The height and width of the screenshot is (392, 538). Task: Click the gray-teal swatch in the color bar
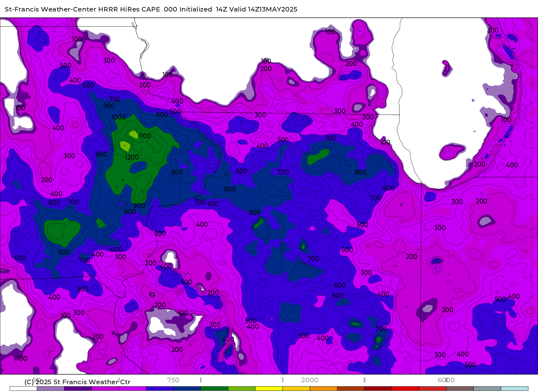tap(487, 389)
